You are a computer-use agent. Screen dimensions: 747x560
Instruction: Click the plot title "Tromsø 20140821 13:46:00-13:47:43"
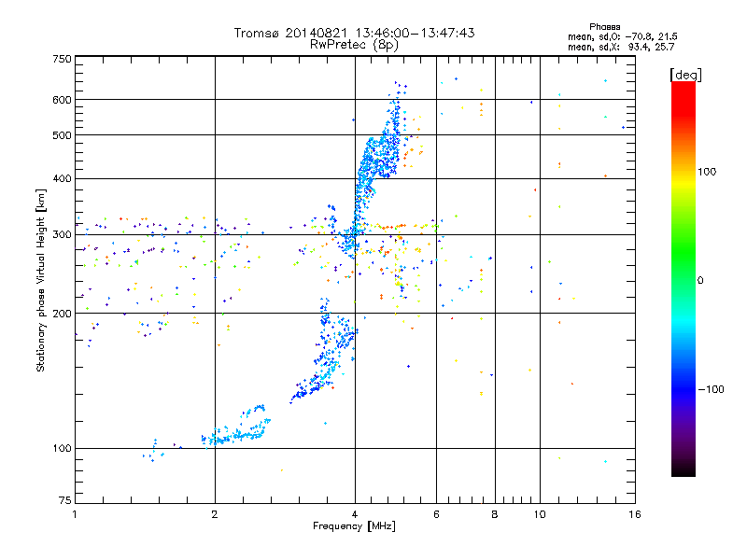pos(355,33)
